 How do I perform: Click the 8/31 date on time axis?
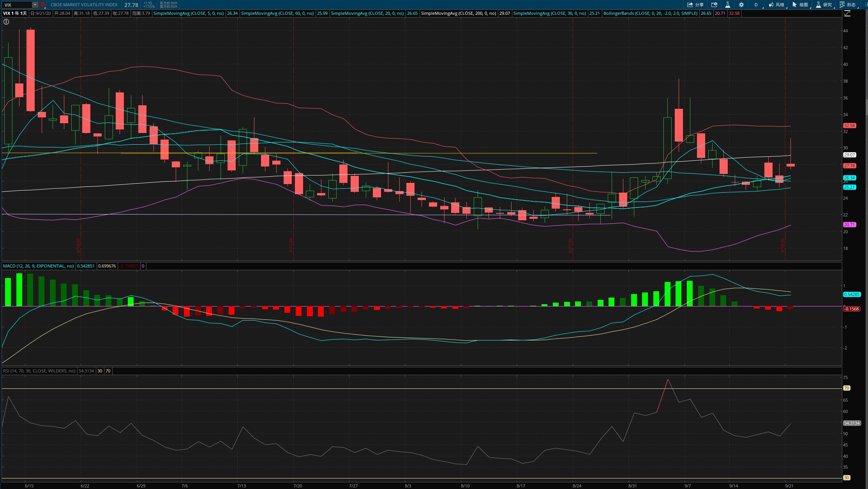[x=633, y=486]
